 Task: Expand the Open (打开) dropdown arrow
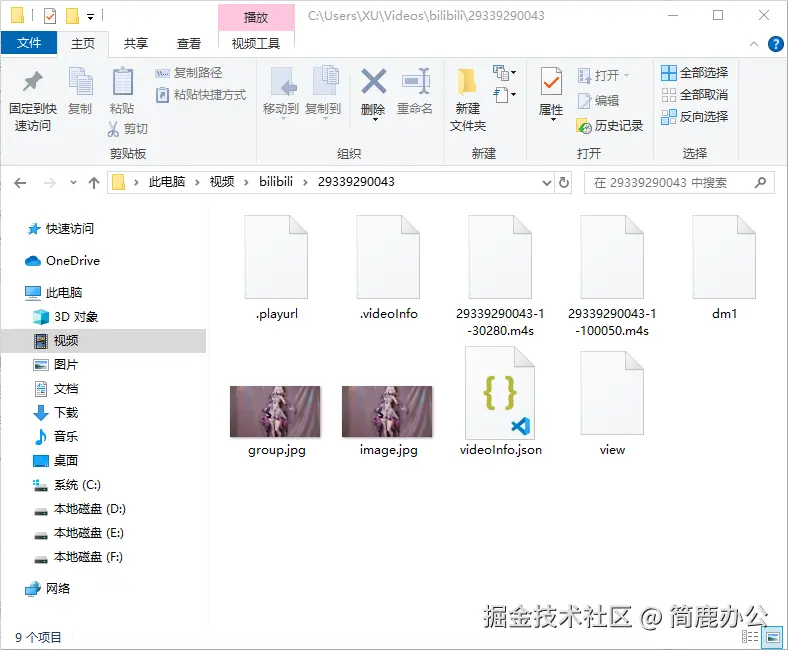pos(627,75)
